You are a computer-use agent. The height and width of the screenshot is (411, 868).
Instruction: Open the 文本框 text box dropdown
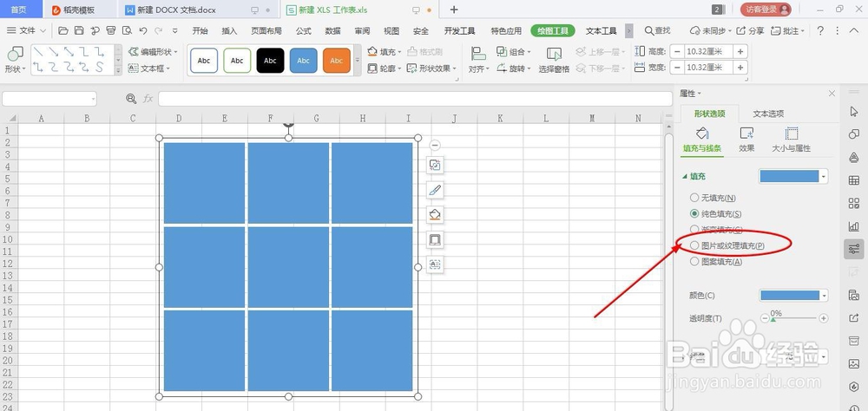click(x=149, y=68)
